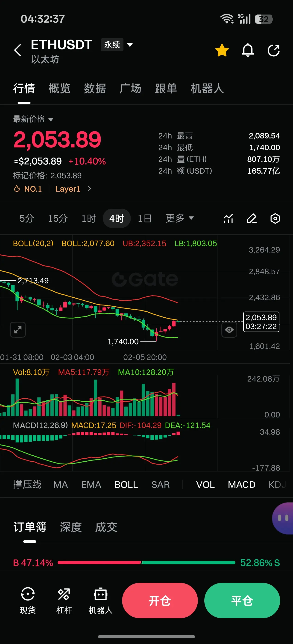Switch to the 订单簿 tab

pos(30,527)
